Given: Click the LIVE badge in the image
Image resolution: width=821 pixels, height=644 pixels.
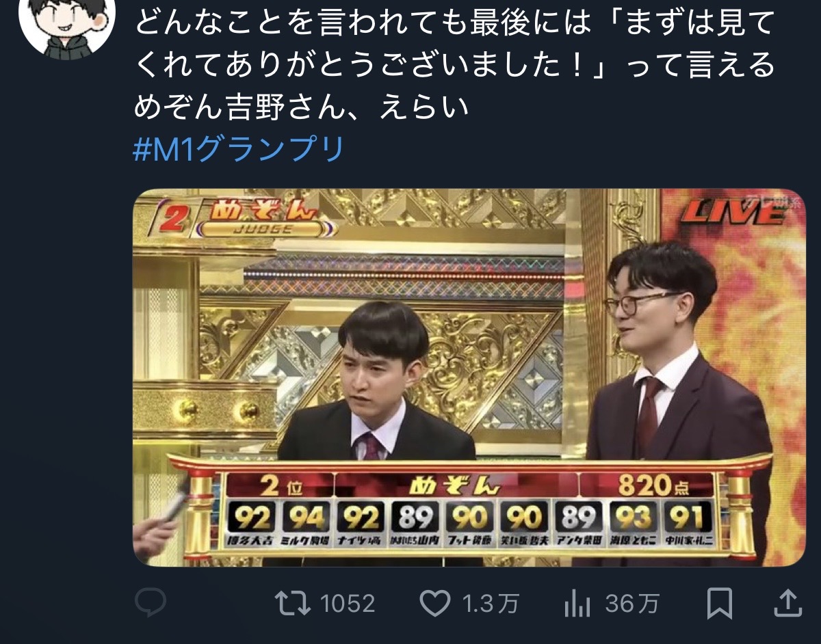Looking at the screenshot, I should [731, 213].
